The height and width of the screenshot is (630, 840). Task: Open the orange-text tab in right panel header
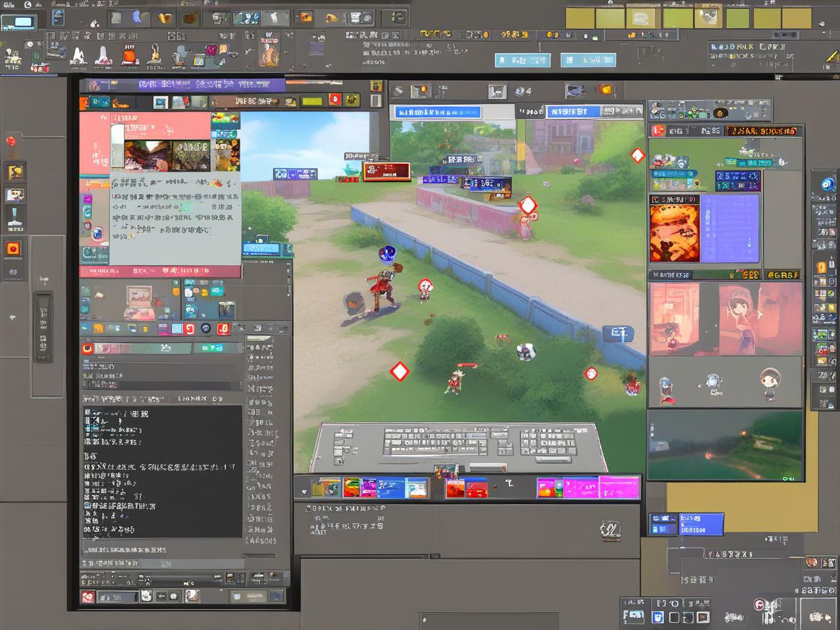coord(761,131)
